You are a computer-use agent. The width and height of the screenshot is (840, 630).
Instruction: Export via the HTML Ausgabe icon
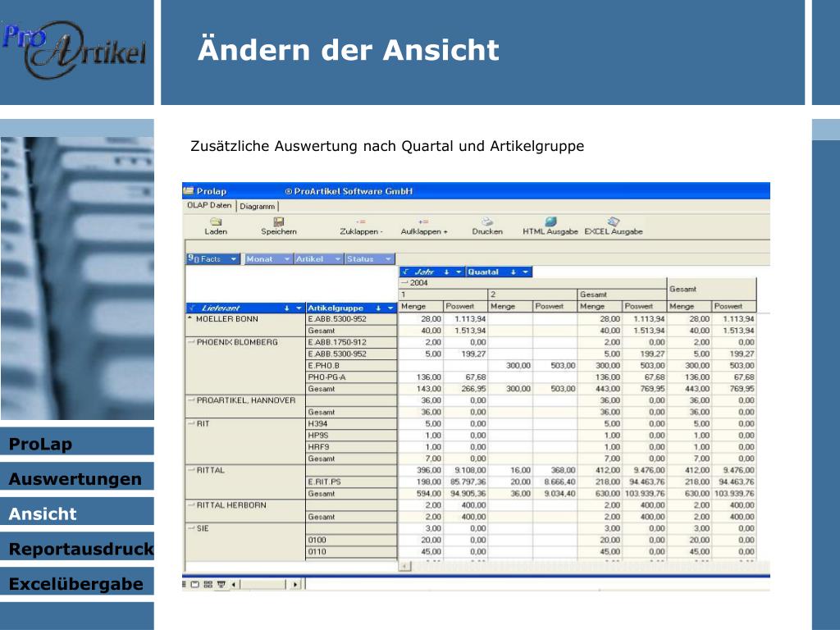point(550,221)
